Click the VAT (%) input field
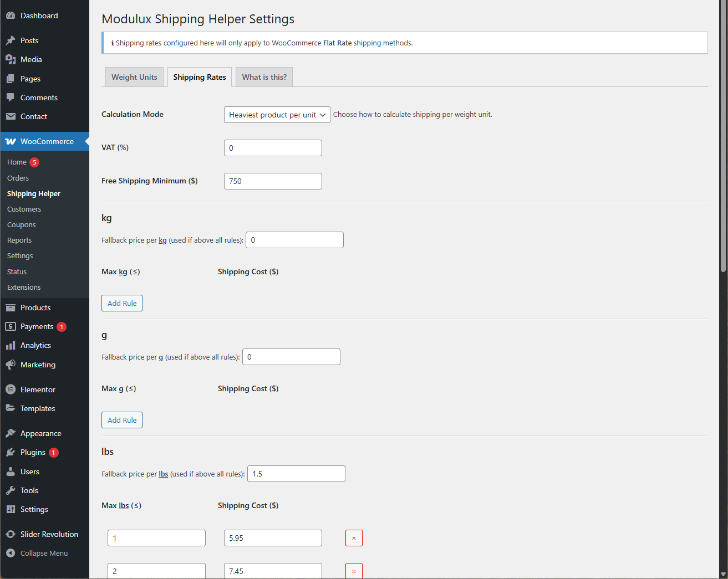 pyautogui.click(x=273, y=148)
